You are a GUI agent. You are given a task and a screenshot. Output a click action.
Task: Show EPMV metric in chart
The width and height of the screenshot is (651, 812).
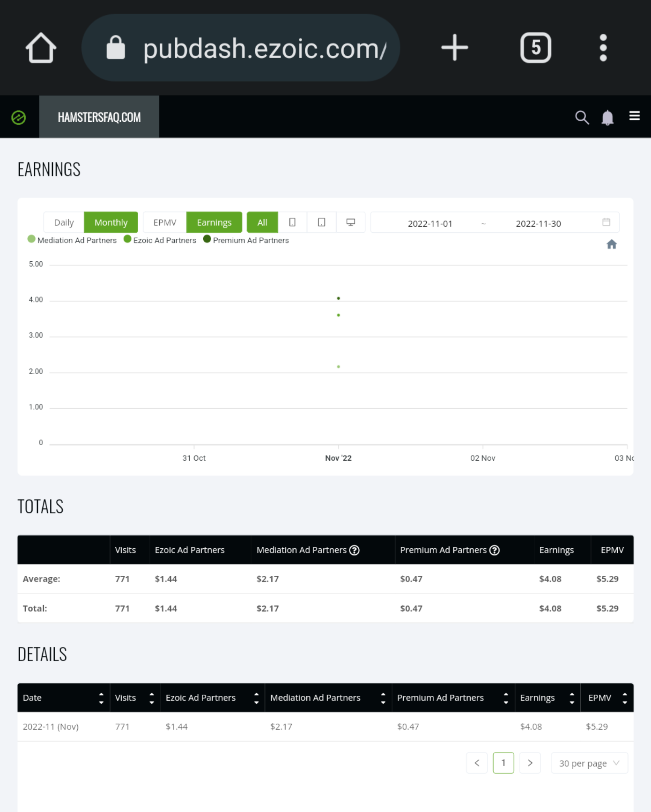click(164, 222)
